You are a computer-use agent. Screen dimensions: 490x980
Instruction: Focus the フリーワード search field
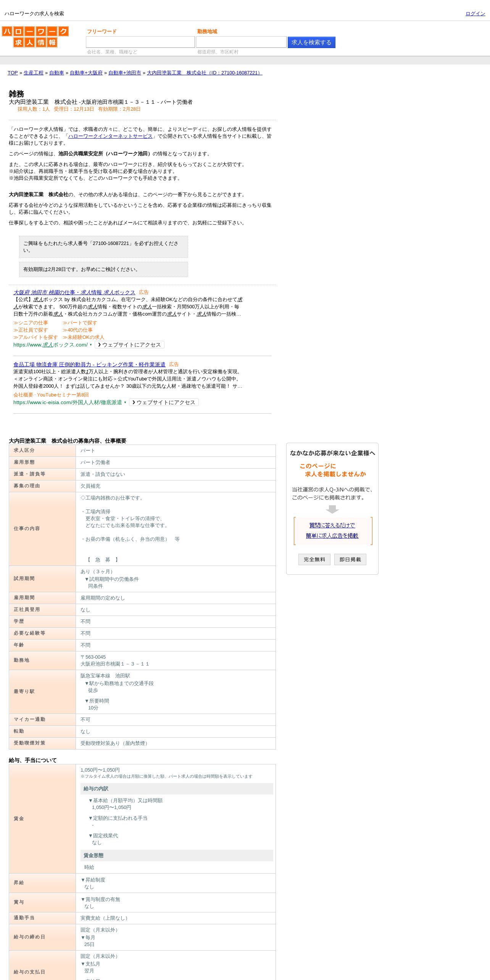(140, 42)
